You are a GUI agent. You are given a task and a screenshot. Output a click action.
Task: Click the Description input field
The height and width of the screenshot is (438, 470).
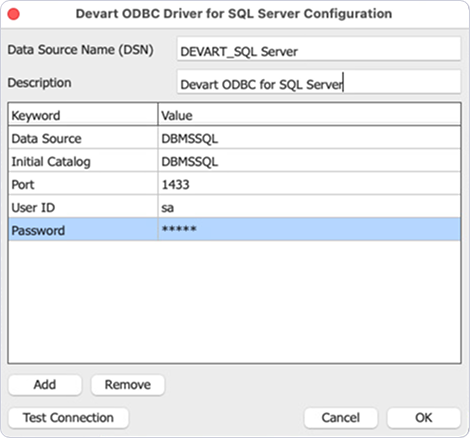click(319, 82)
